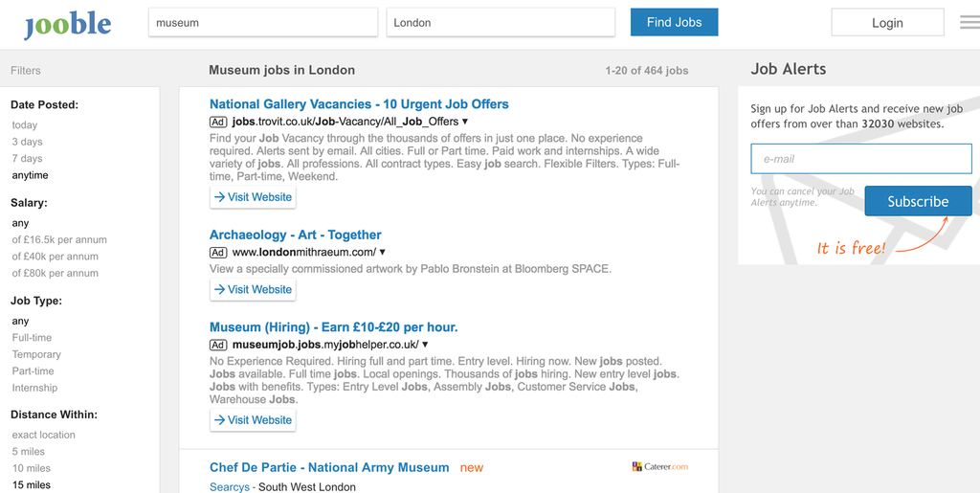Click the any salary option

(x=20, y=223)
